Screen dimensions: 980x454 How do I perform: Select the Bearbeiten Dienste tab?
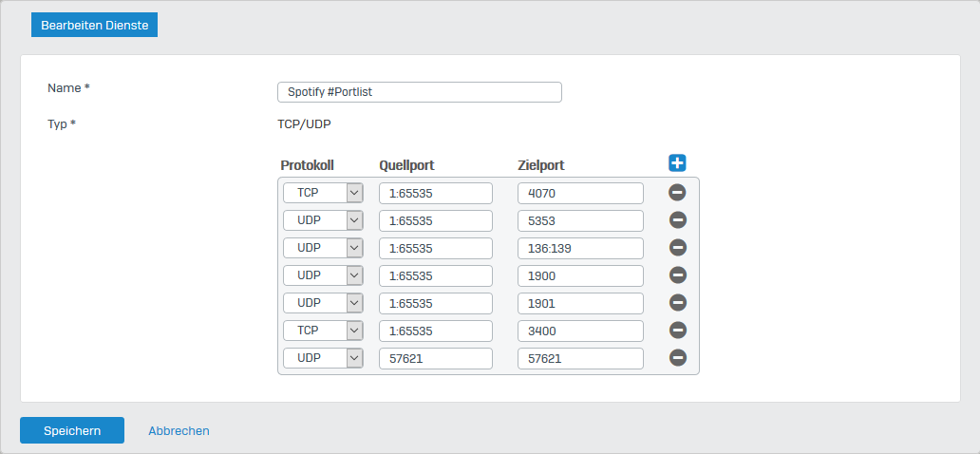[x=94, y=26]
